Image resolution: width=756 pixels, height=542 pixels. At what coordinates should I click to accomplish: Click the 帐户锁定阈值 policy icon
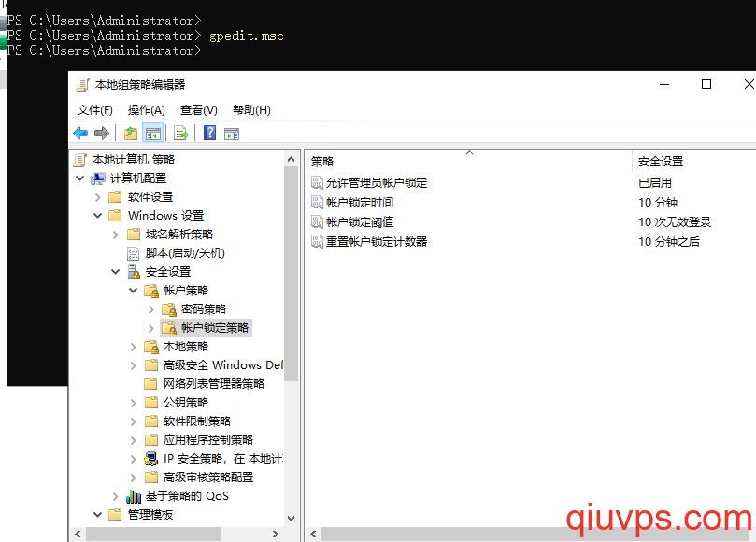(x=317, y=222)
